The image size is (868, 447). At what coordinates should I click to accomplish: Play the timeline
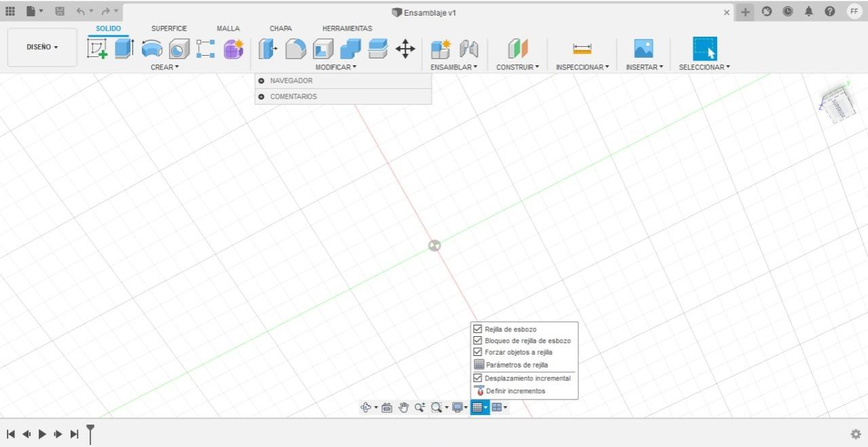[x=42, y=434]
